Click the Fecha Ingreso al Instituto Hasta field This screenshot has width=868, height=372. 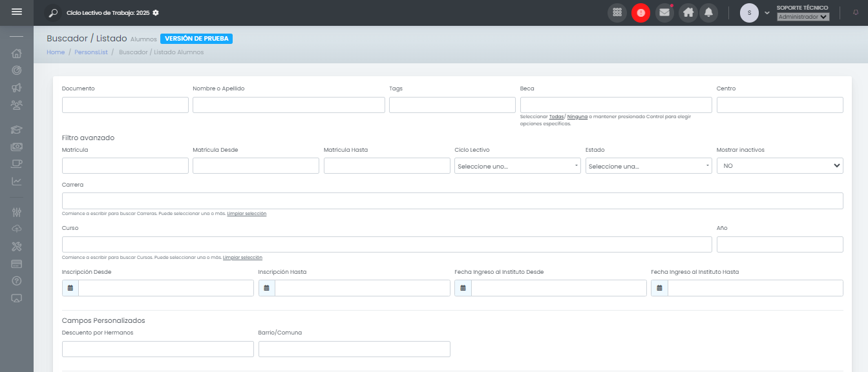click(x=756, y=288)
